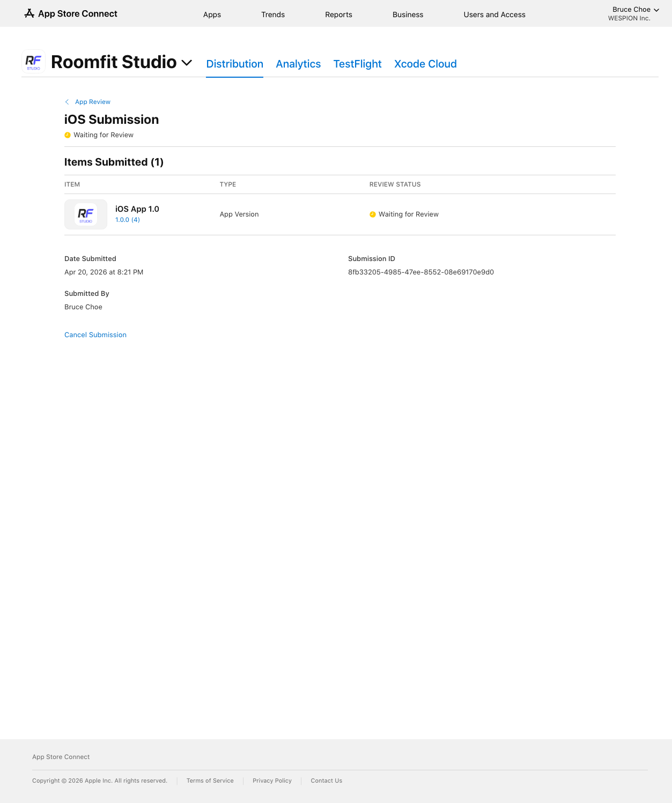This screenshot has height=803, width=672.
Task: Navigate to the Business section
Action: [408, 14]
